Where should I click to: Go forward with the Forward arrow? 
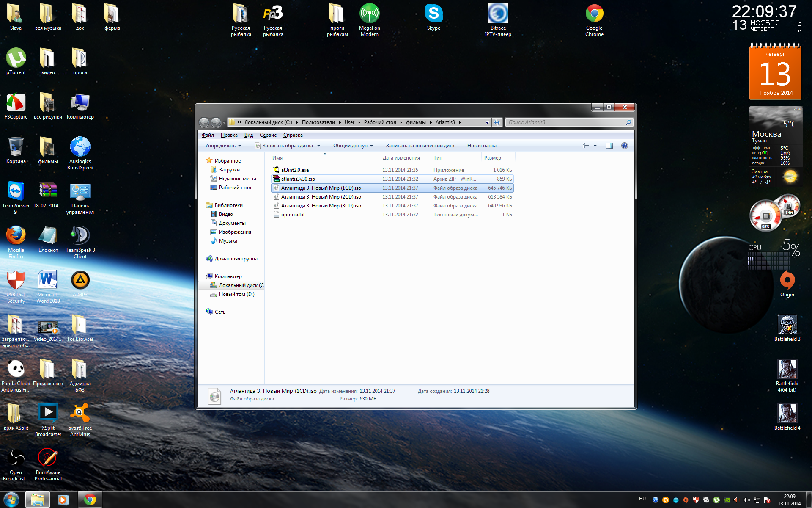[216, 122]
